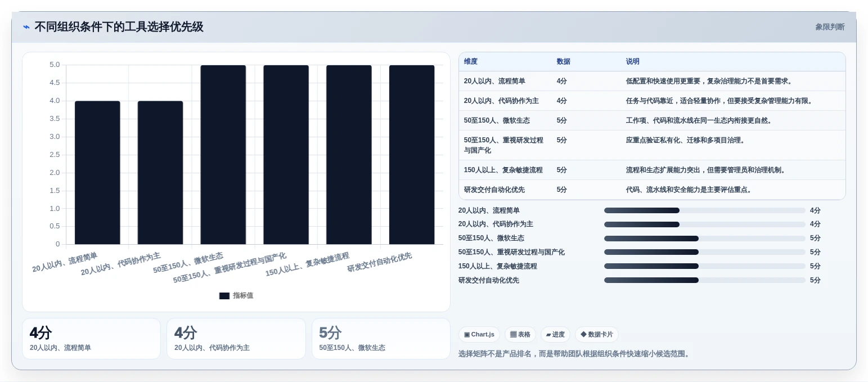The height and width of the screenshot is (382, 868).
Task: Select table row 50至150人、微软生态
Action: 652,120
